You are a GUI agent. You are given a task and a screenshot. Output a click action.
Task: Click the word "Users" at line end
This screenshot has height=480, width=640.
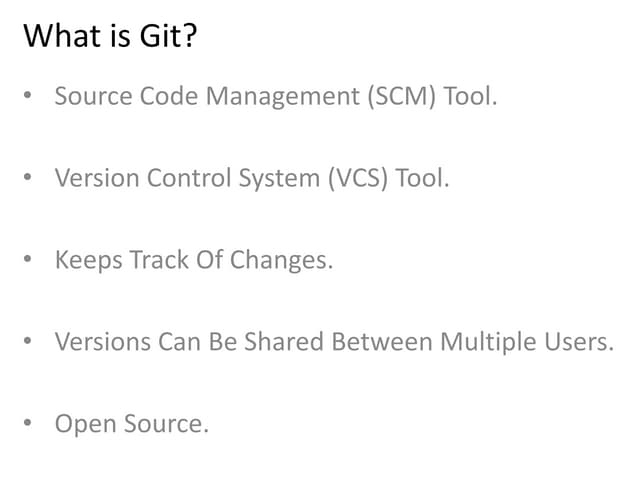575,342
